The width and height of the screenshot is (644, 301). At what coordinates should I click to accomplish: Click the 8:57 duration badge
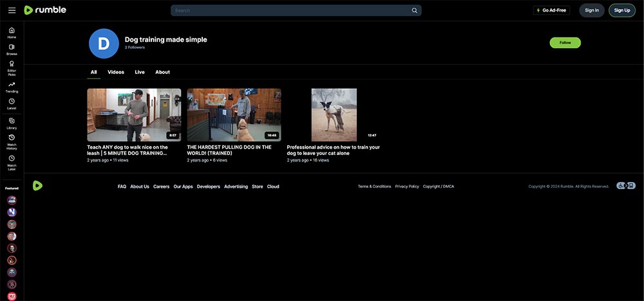click(x=173, y=135)
